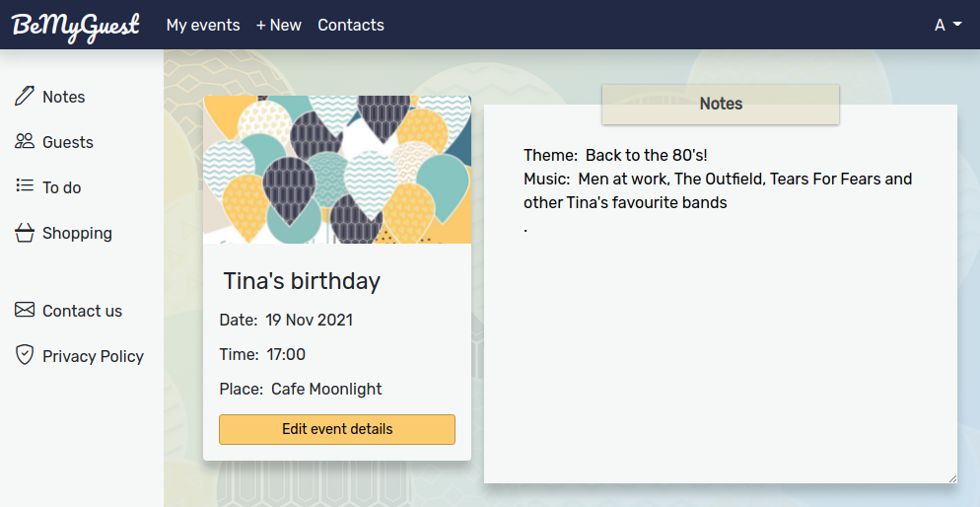Click the list icon beside To do
This screenshot has height=507, width=980.
click(x=25, y=185)
